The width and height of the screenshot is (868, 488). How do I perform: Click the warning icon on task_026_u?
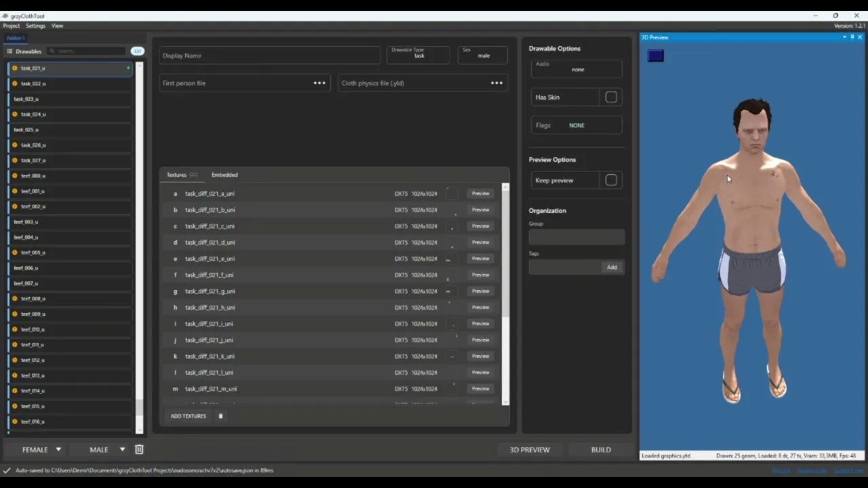click(x=15, y=145)
